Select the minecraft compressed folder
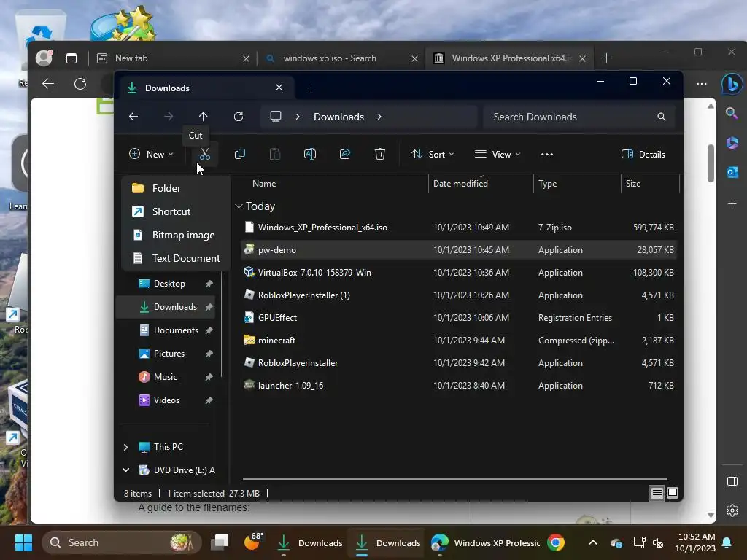 (x=459, y=341)
